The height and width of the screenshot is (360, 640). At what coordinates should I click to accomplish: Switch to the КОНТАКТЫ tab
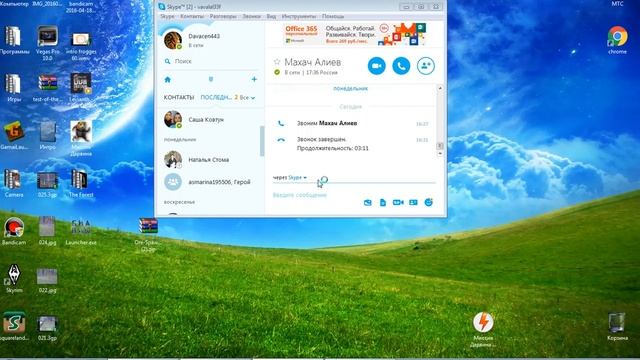(x=179, y=98)
